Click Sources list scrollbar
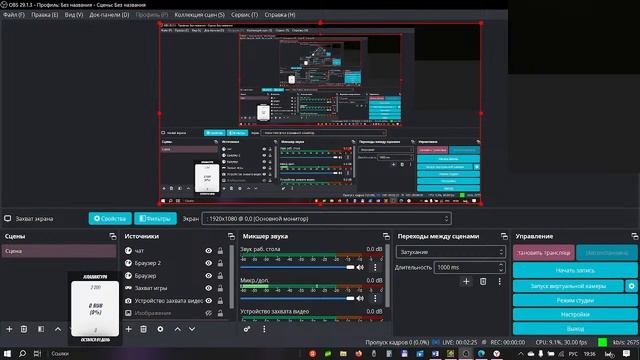Screen dimensions: 640x360 (232, 277)
